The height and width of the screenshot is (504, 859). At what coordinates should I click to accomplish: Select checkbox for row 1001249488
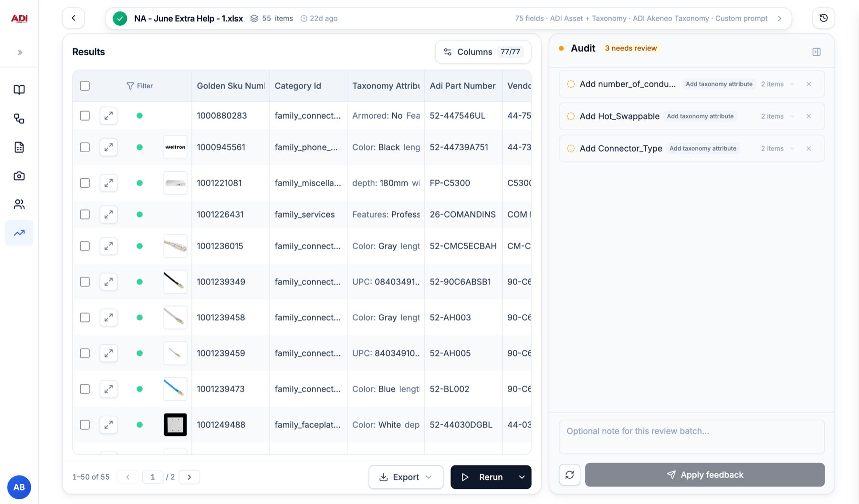tap(85, 425)
